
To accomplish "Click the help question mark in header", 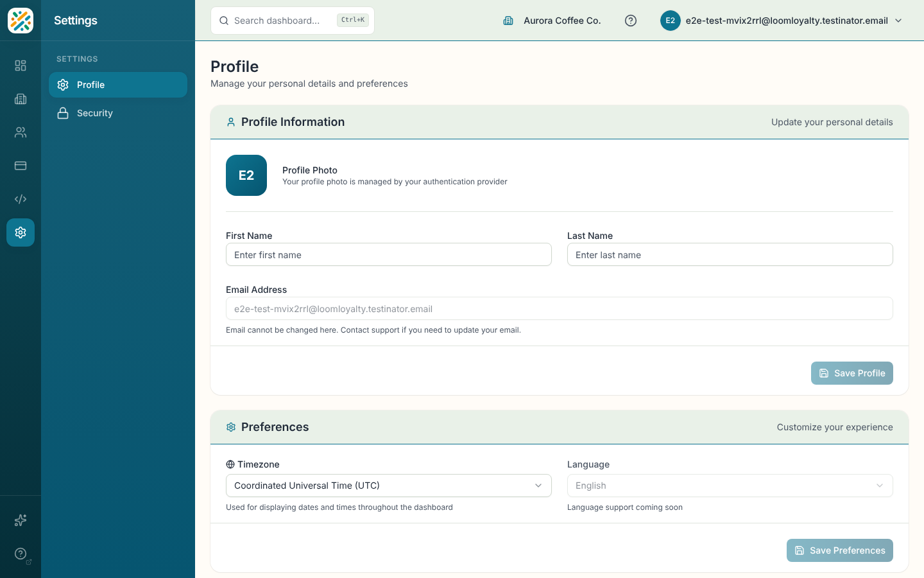I will coord(631,21).
